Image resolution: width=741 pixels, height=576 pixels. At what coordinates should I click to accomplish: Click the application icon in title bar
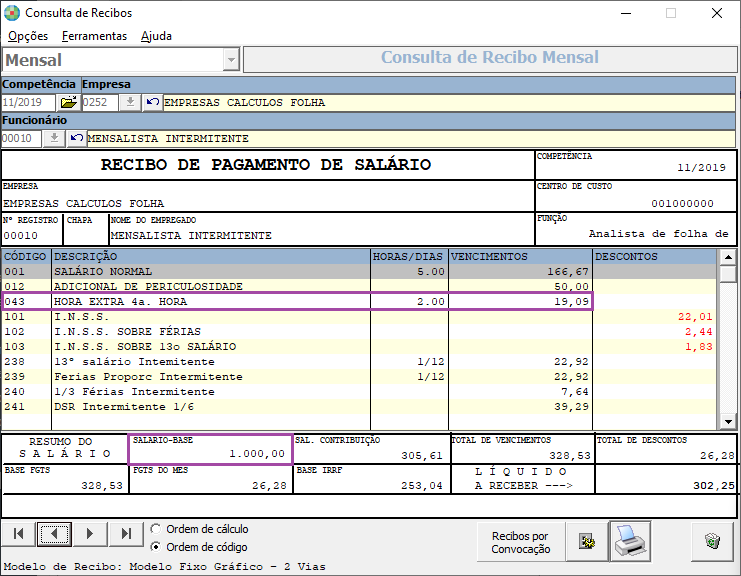click(12, 13)
